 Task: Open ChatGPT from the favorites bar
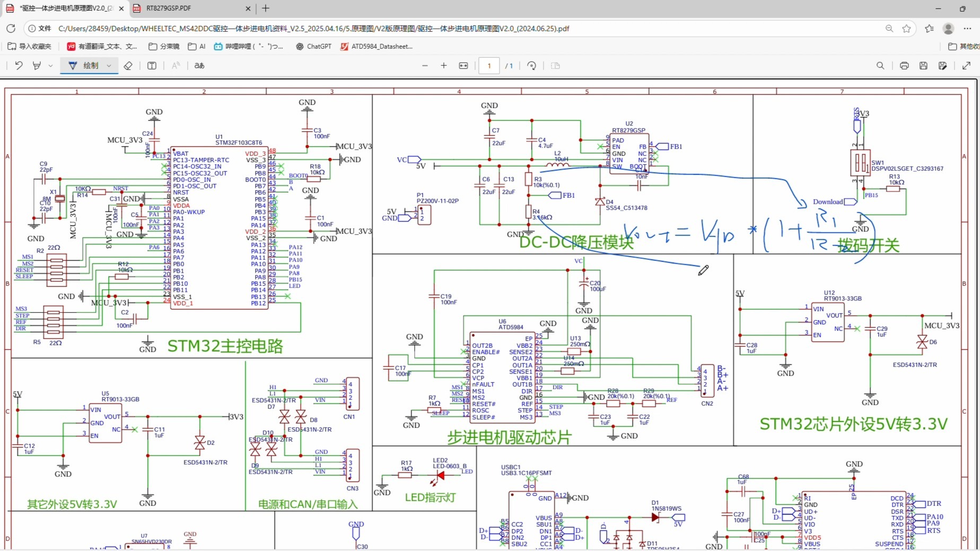tap(313, 47)
